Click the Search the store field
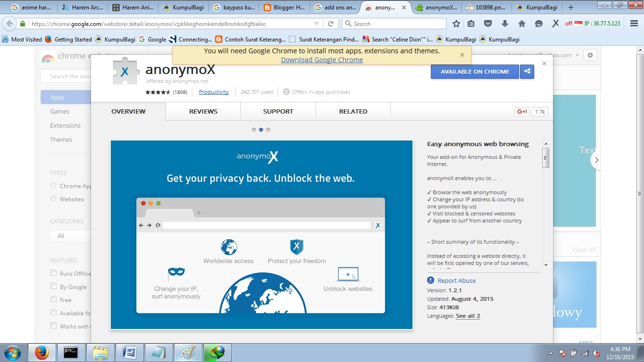 [x=66, y=76]
